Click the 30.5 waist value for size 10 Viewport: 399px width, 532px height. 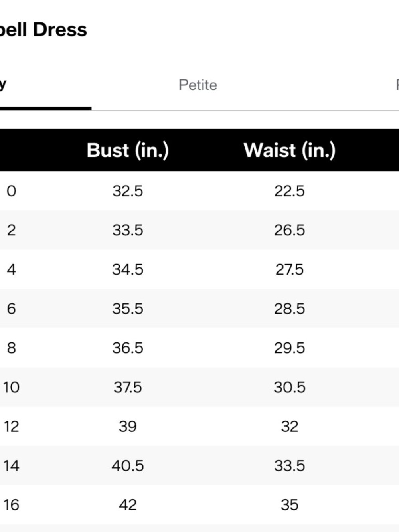(x=290, y=387)
